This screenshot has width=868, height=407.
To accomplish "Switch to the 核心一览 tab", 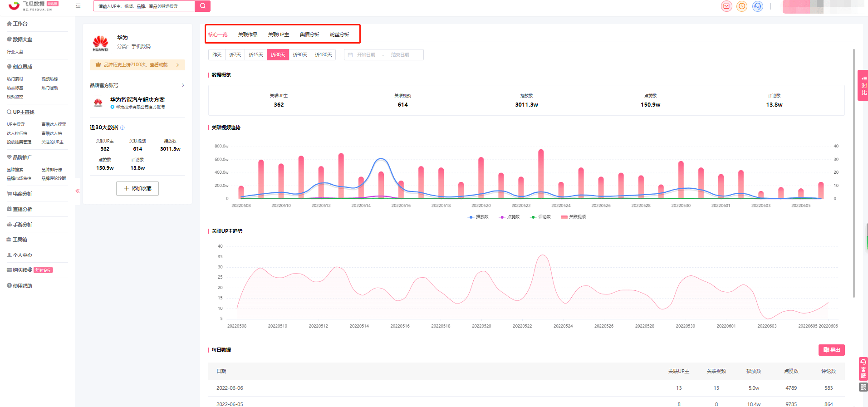I will coord(218,34).
